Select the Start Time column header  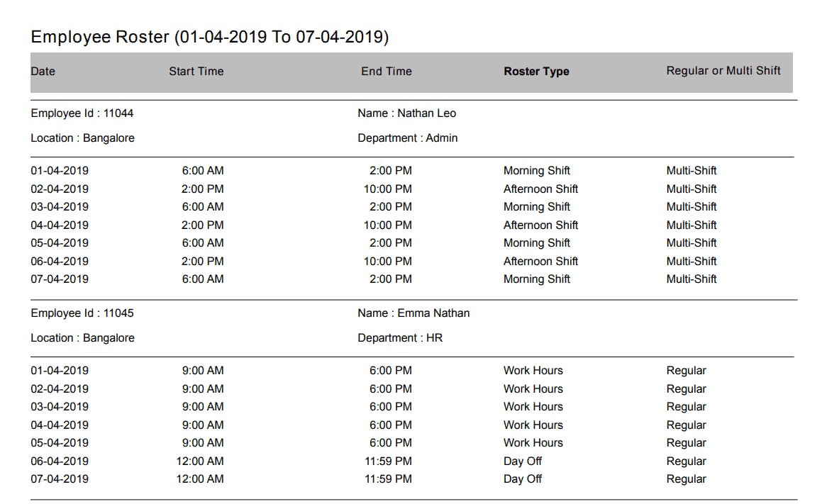(x=196, y=72)
